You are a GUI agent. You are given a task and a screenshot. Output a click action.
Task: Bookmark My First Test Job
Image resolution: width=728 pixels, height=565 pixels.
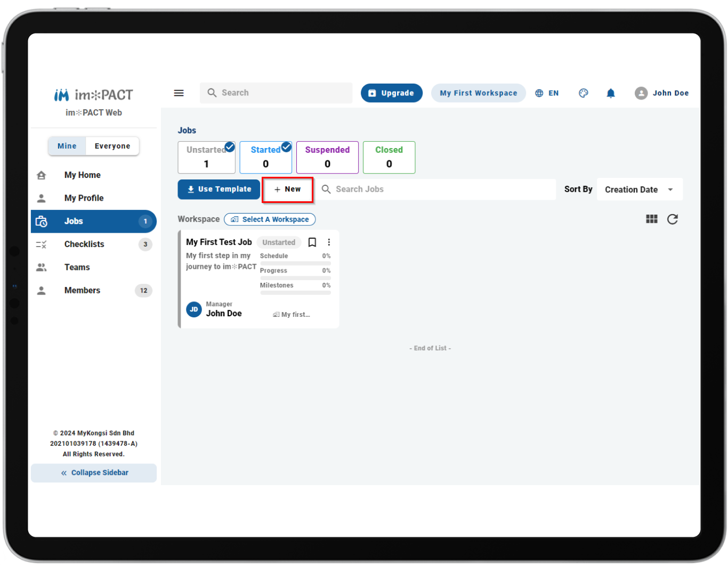click(x=312, y=242)
